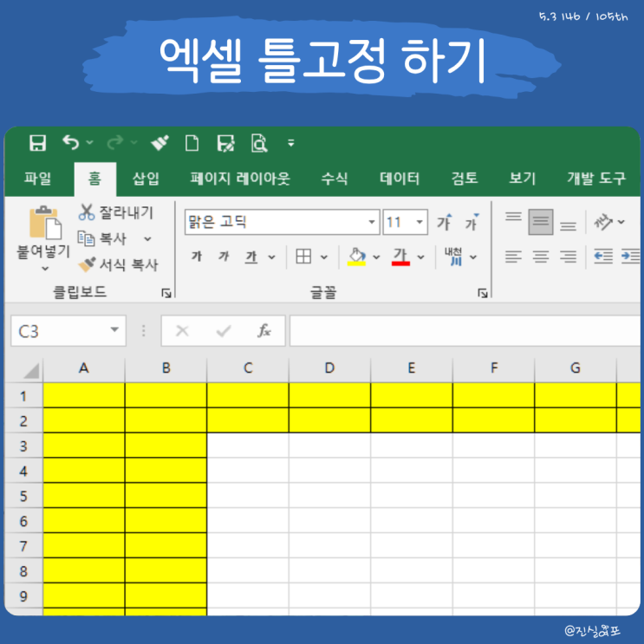Toggle underline 가 formatting
644x644 pixels.
251,257
